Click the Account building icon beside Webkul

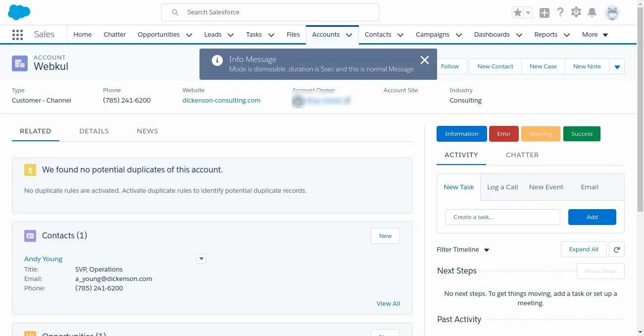(x=20, y=63)
